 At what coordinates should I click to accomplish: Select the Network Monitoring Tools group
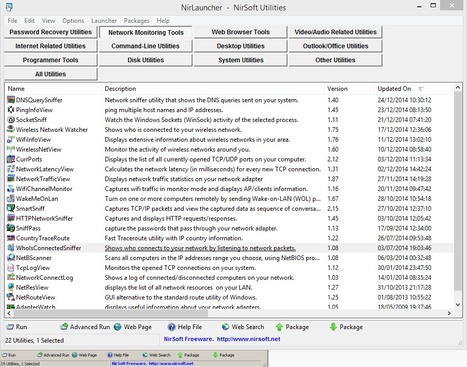click(146, 32)
